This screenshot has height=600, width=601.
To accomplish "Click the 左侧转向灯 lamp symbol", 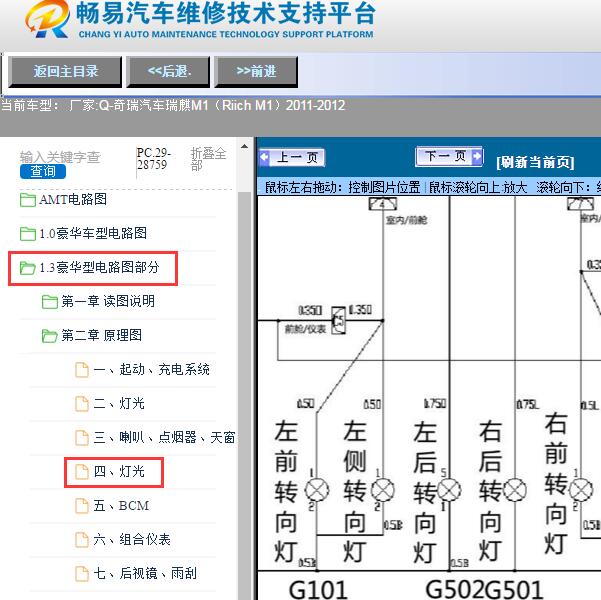I will (x=383, y=490).
